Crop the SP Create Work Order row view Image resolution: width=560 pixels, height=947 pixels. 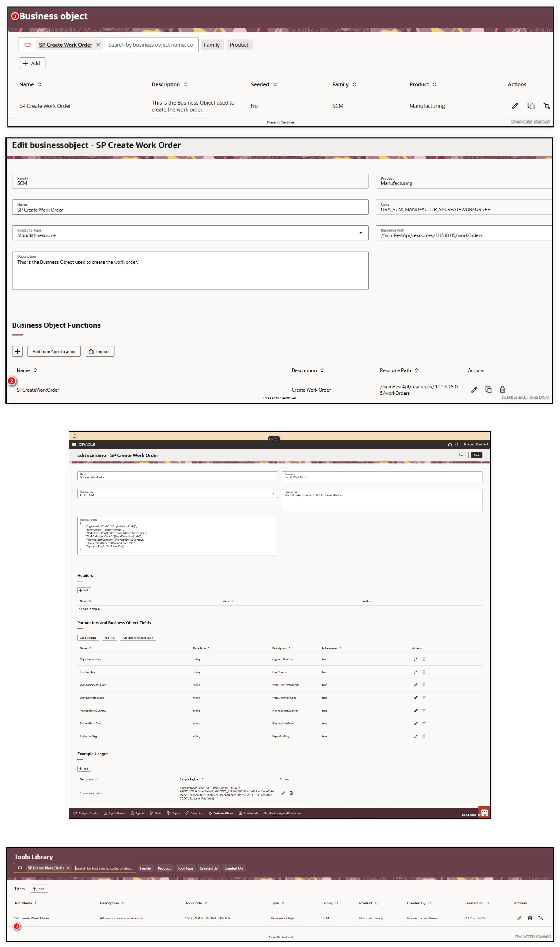pos(547,106)
